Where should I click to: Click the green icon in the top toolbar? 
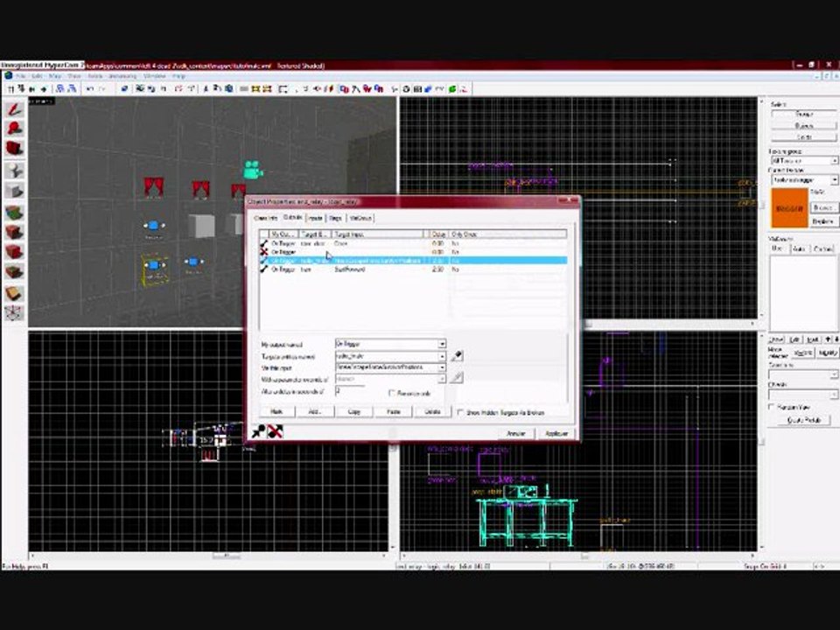(x=452, y=89)
